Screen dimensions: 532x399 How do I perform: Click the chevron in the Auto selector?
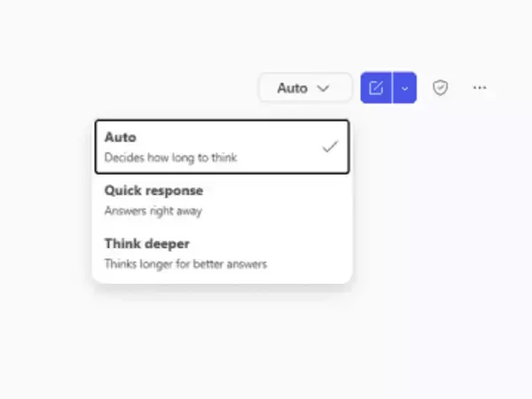(323, 88)
